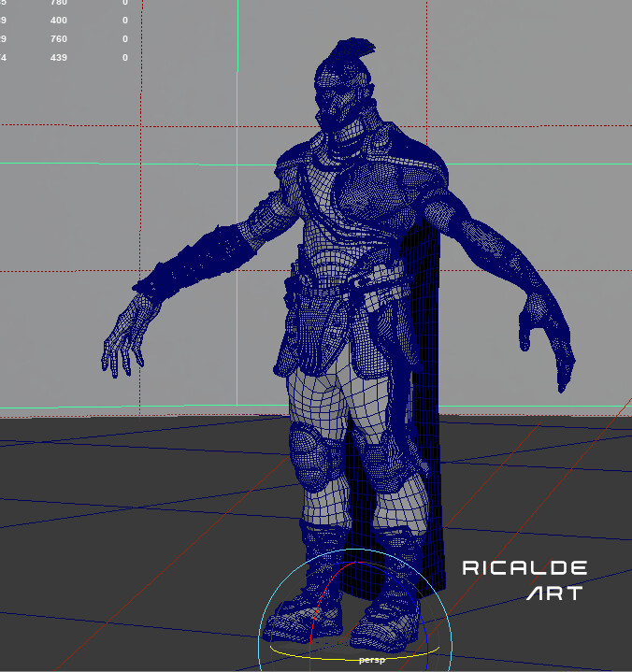Screen dimensions: 632x672
Task: Click the character's open hand on screen left
Action: 122,342
